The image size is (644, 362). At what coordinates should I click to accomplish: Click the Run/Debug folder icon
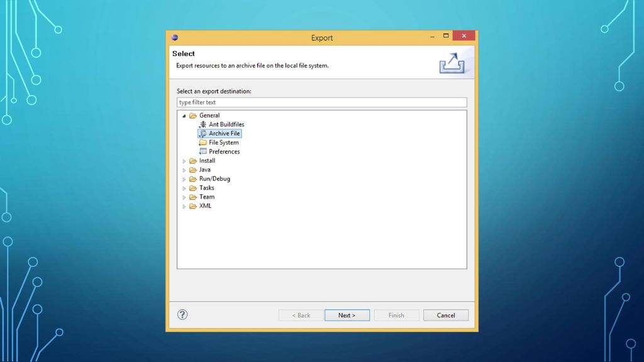point(193,178)
